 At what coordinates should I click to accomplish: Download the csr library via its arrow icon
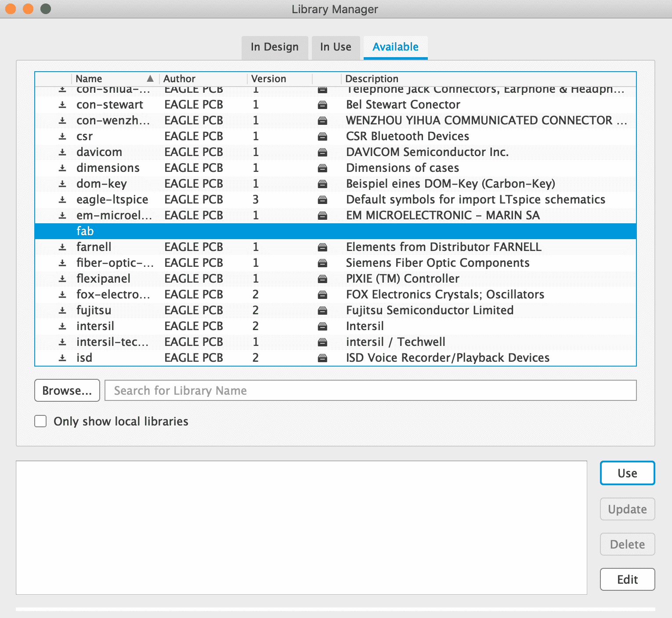click(x=62, y=136)
